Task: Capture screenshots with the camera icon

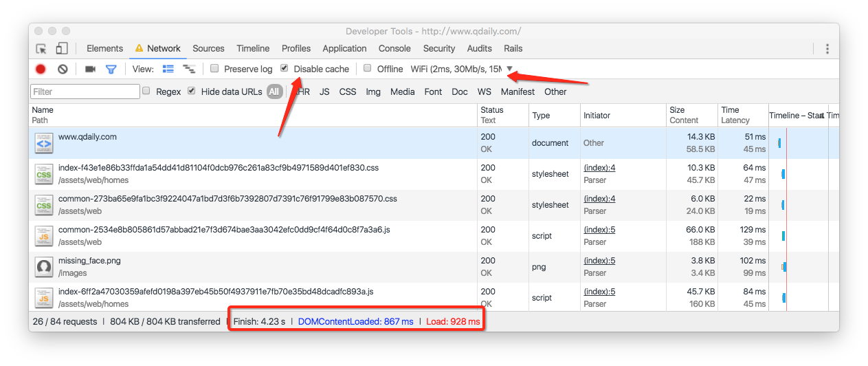Action: tap(90, 69)
